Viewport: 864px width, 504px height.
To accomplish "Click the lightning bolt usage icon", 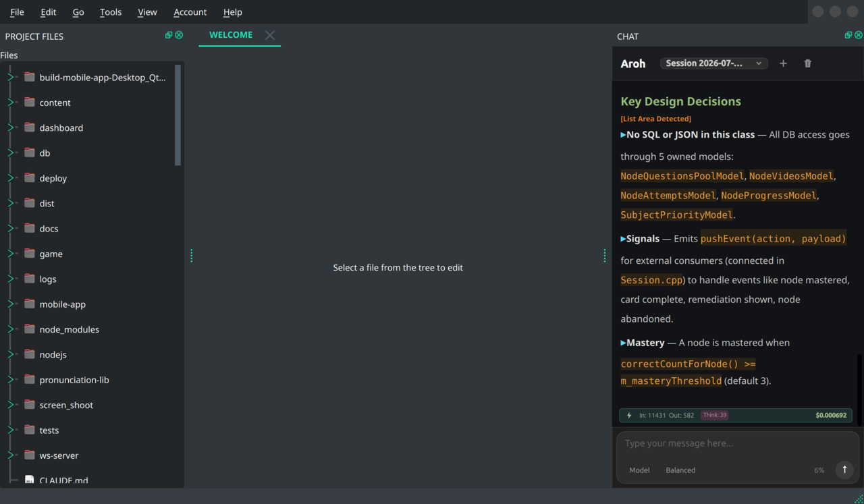I will coord(629,416).
